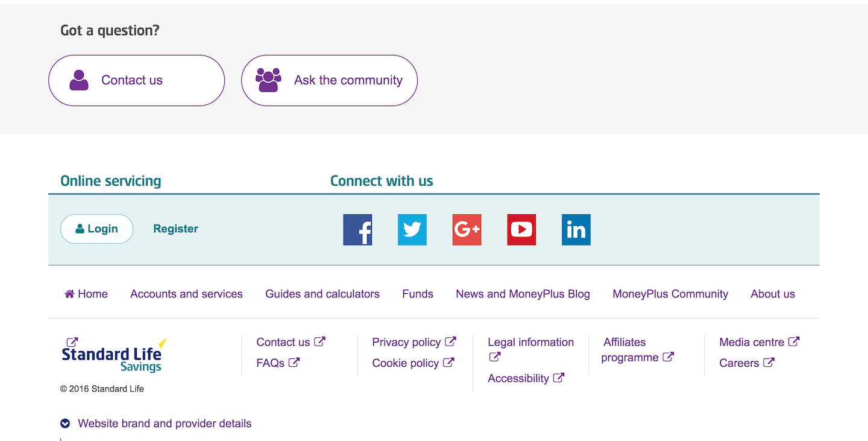Screen dimensions: 868x441
Task: Click the Google Plus icon
Action: pos(467,230)
